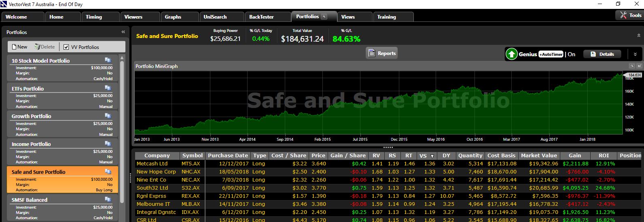Open Tools with the wrench-screwdriver icon

[623, 15]
